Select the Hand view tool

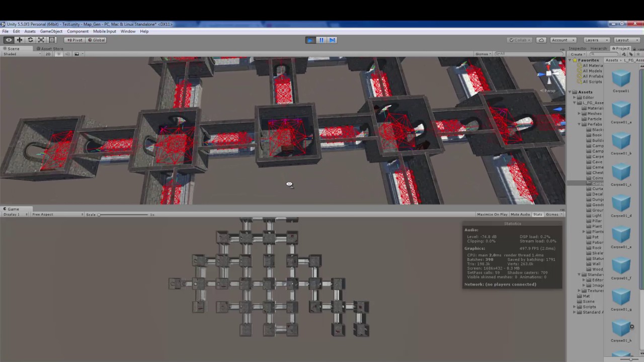click(x=9, y=40)
